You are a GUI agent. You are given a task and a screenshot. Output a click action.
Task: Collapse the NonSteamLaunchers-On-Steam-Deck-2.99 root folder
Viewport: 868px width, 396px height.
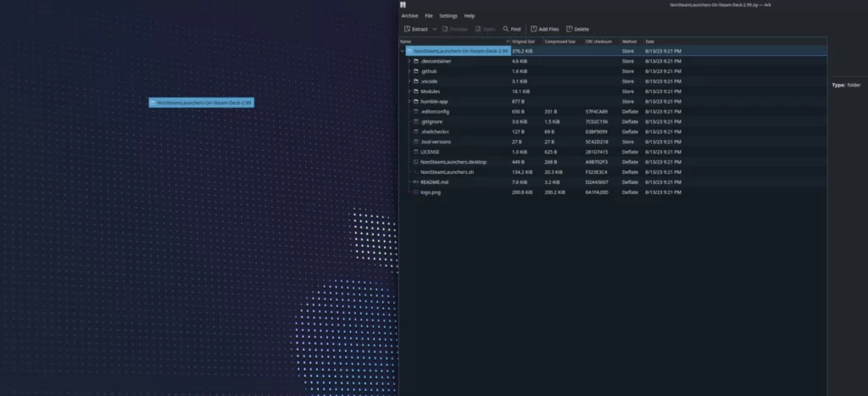[403, 51]
